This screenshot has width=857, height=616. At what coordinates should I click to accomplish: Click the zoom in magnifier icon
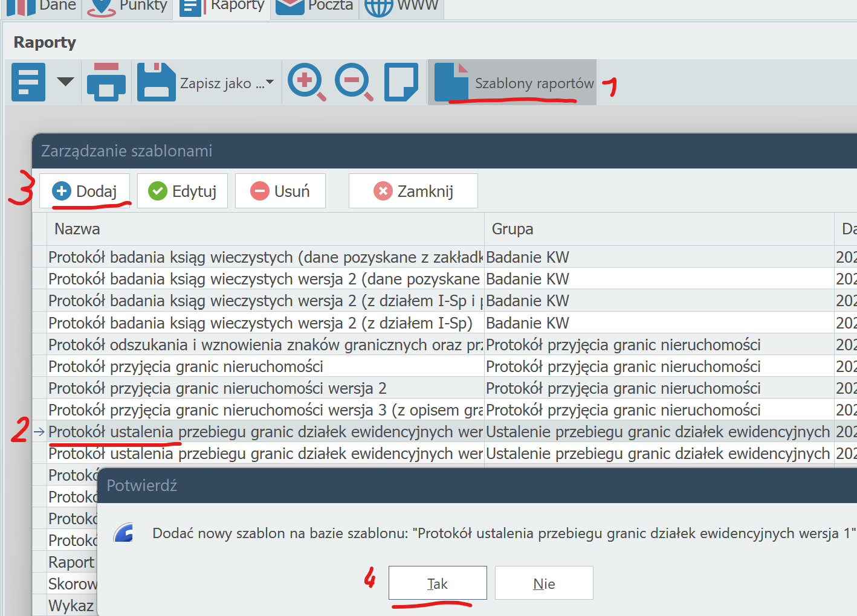pyautogui.click(x=307, y=82)
